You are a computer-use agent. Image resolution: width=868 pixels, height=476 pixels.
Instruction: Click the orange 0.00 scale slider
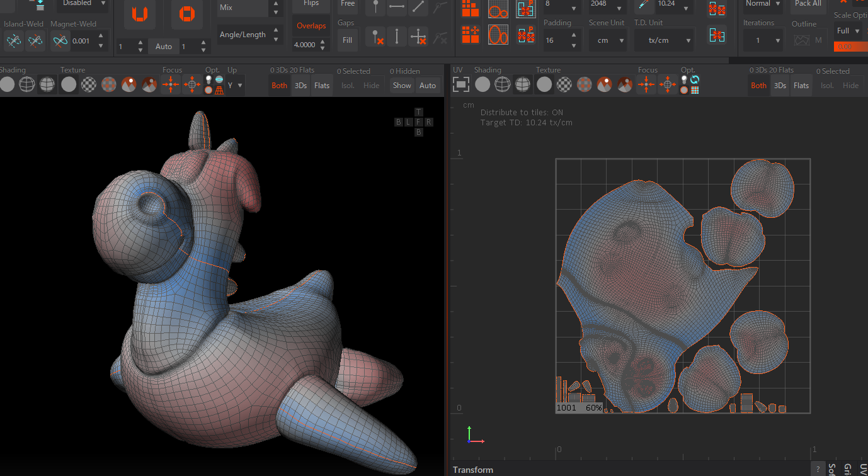[x=850, y=47]
